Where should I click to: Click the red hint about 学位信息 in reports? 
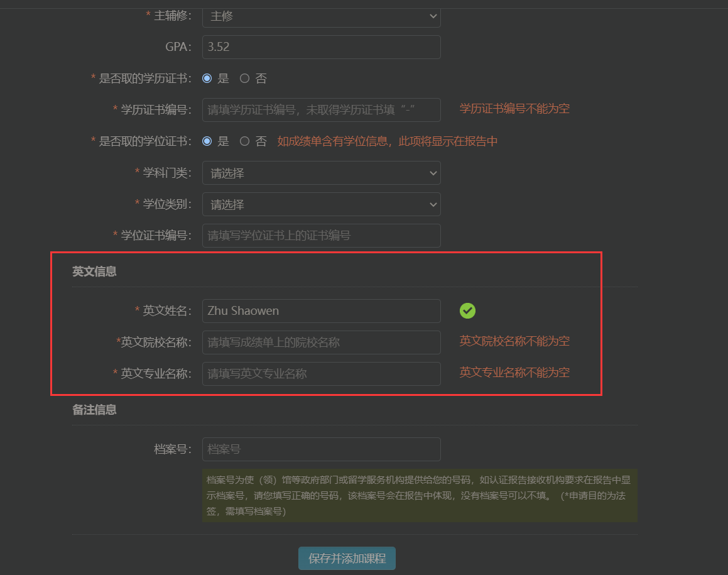coord(385,141)
